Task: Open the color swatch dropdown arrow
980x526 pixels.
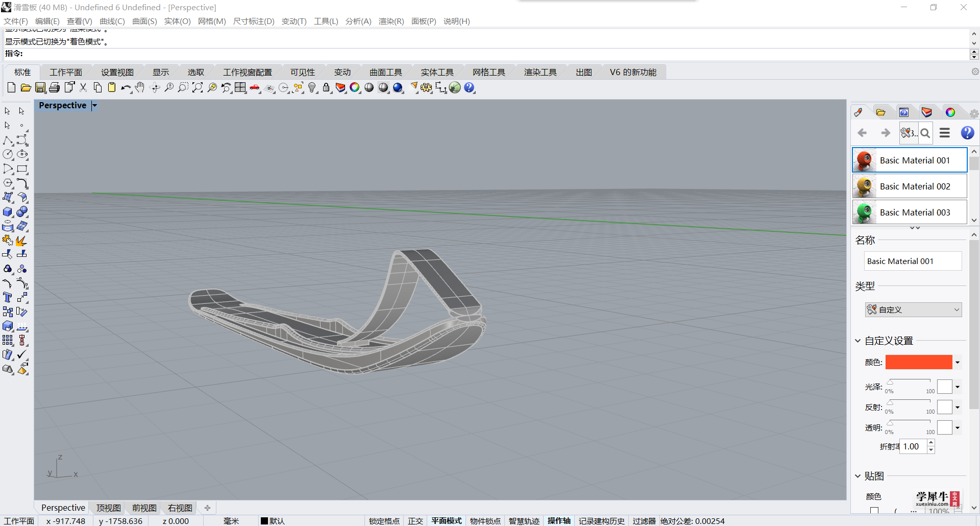Action: tap(958, 363)
